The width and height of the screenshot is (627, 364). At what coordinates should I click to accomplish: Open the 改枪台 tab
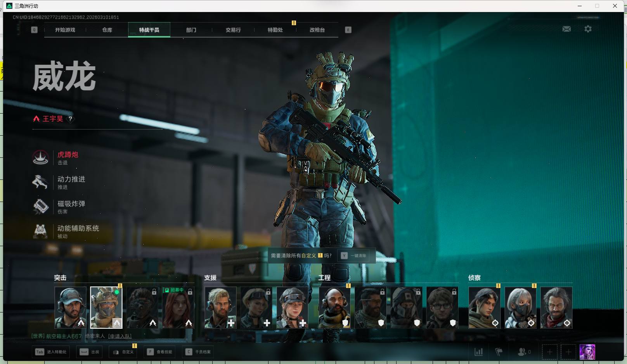pos(317,30)
